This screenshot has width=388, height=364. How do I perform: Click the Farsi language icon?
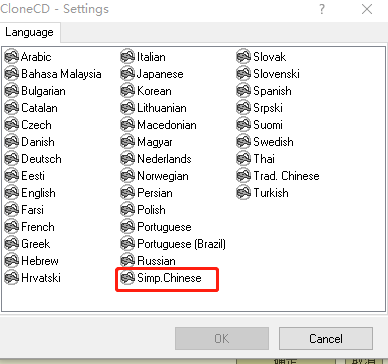coord(12,210)
